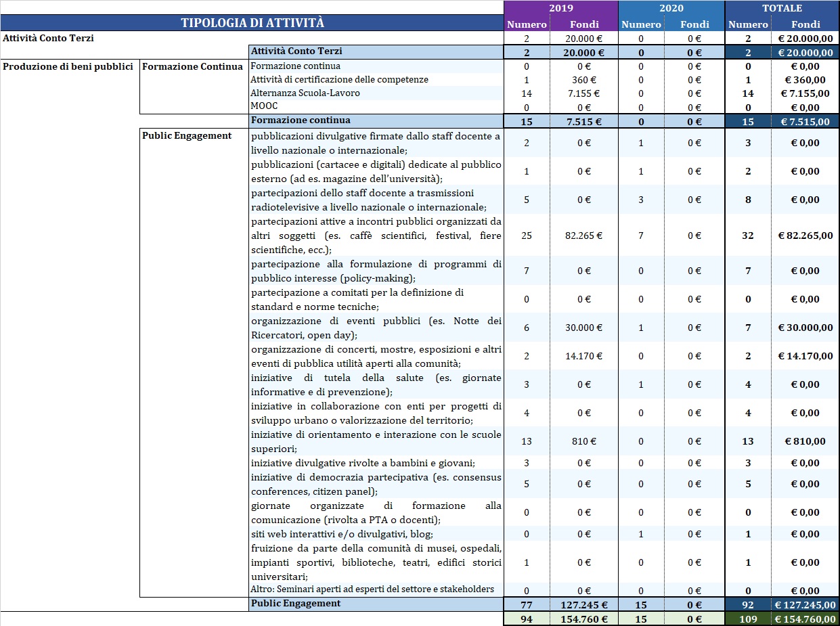840x626 pixels.
Task: Select the 14.170 € funds cell for 2019
Action: tap(584, 356)
